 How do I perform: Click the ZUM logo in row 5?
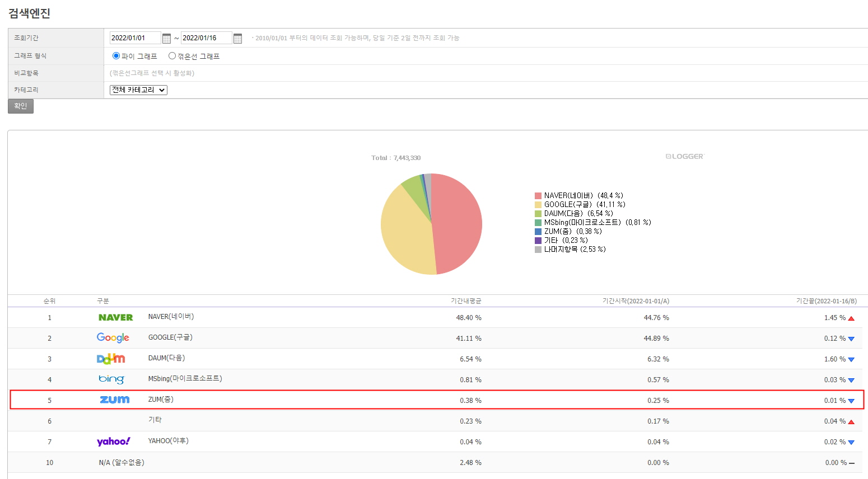[x=115, y=400]
